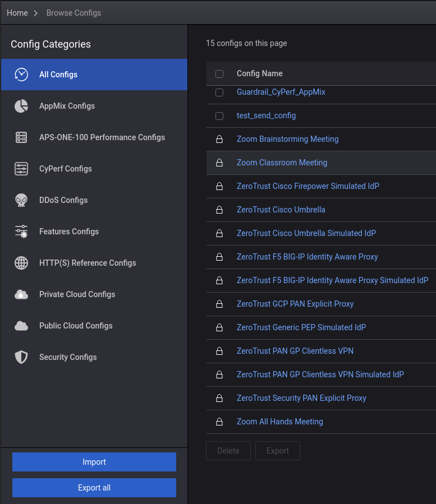Select Public Cloud Configs category
The image size is (436, 504).
tap(76, 326)
